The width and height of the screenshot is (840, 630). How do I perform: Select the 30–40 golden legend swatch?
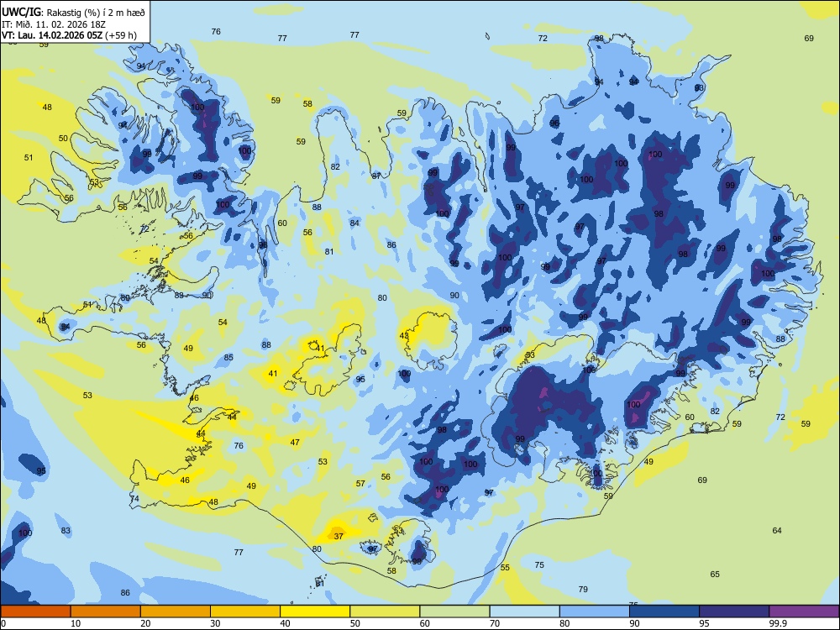click(245, 612)
